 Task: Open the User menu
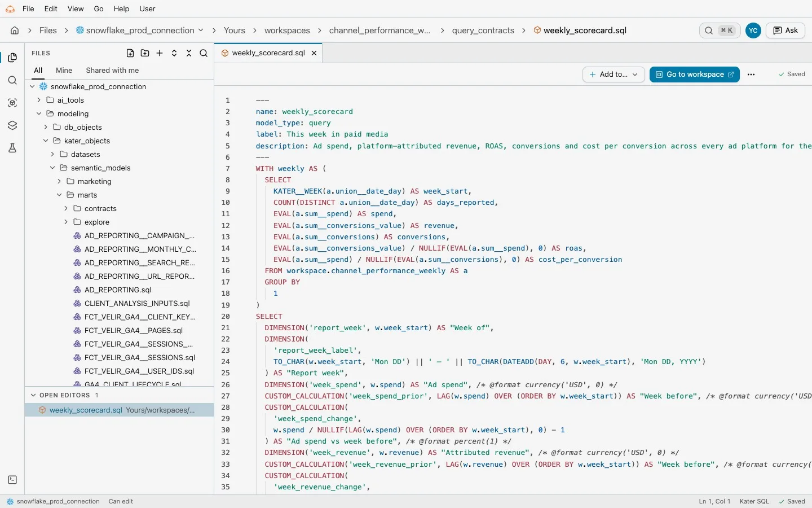coord(147,9)
